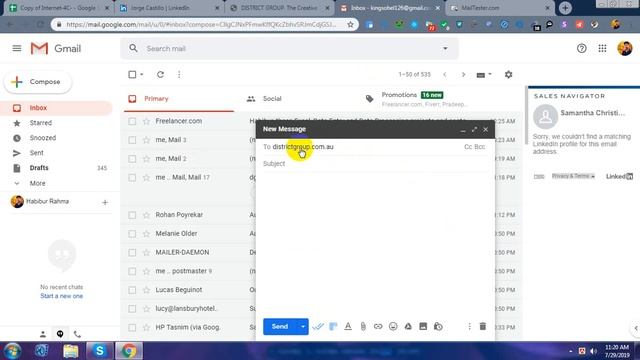
Task: Open the Snoozed folder
Action: (42, 138)
